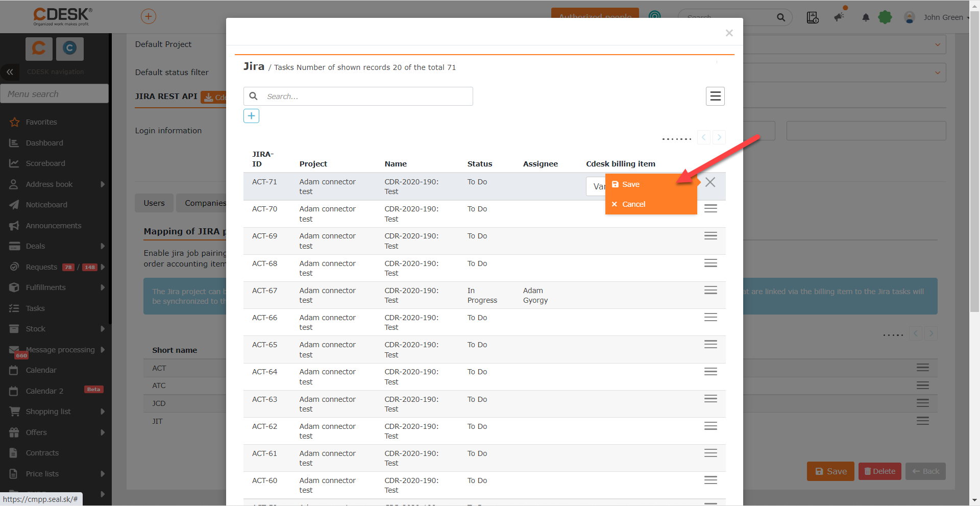Open Noticeboard in the sidebar
Viewport: 980px width, 506px height.
click(x=46, y=205)
